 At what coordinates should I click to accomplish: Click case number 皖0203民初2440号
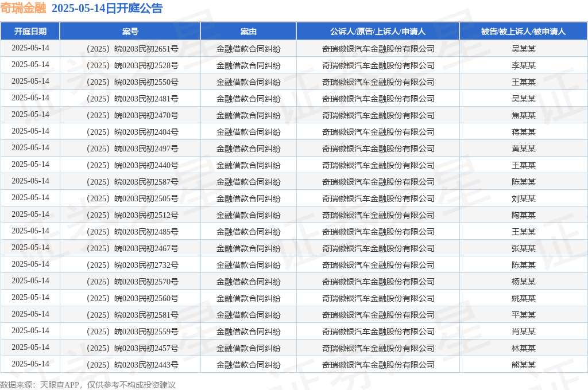(133, 165)
